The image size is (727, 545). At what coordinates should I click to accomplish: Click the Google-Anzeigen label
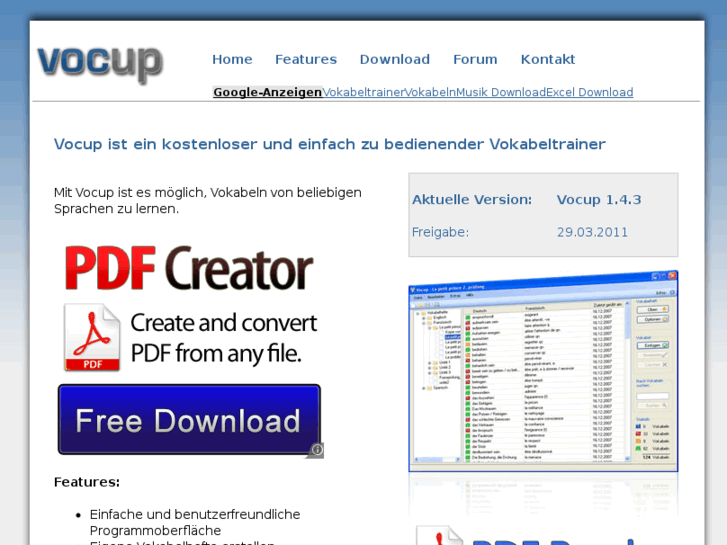click(268, 92)
